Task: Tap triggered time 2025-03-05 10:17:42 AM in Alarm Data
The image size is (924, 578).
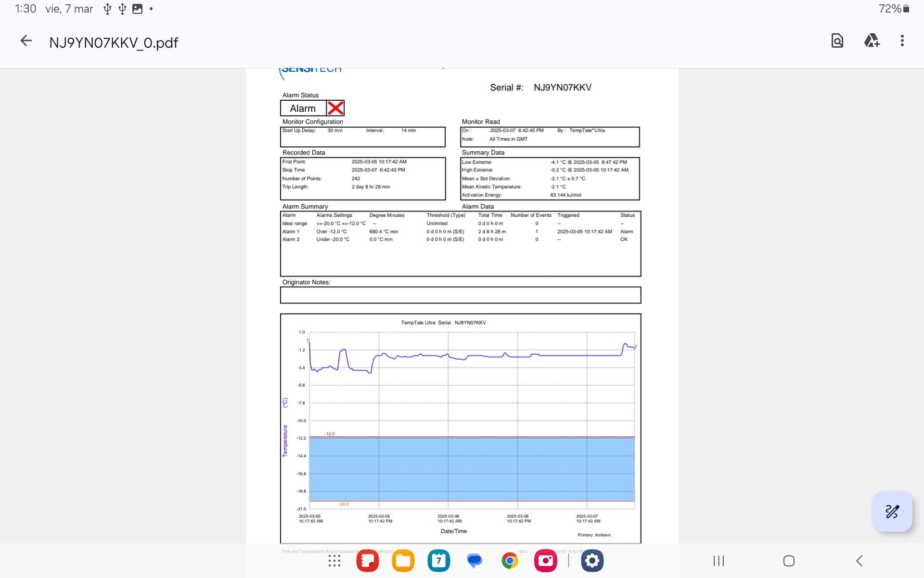Action: coord(585,232)
